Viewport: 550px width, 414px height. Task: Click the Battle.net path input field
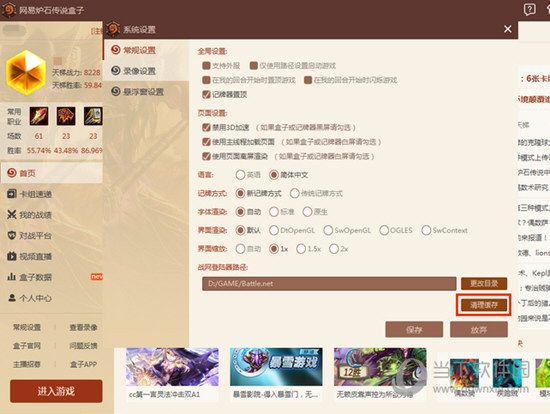tap(329, 283)
